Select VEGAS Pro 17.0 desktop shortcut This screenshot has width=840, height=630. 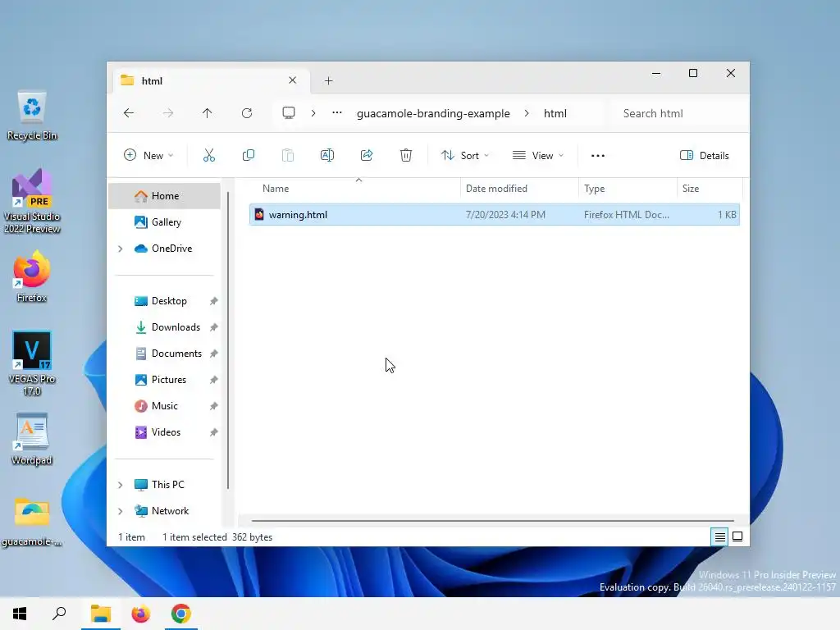click(x=32, y=363)
